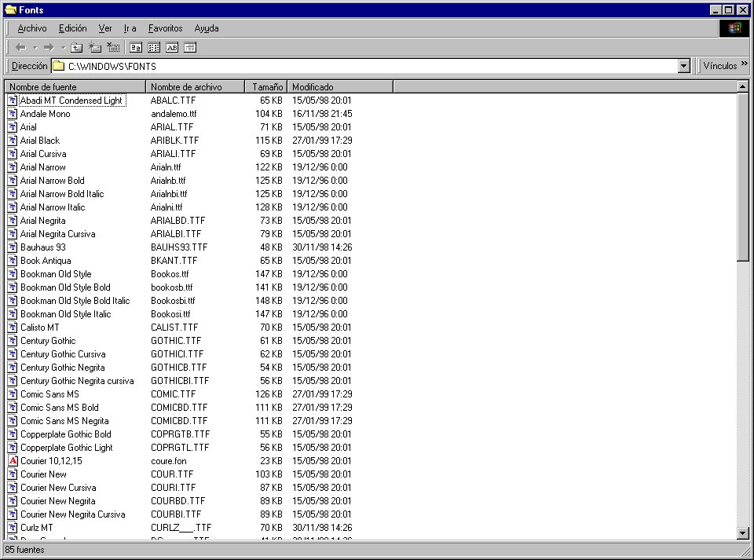Image resolution: width=754 pixels, height=560 pixels.
Task: Select the Century Gothic Cursiva font
Action: point(63,354)
